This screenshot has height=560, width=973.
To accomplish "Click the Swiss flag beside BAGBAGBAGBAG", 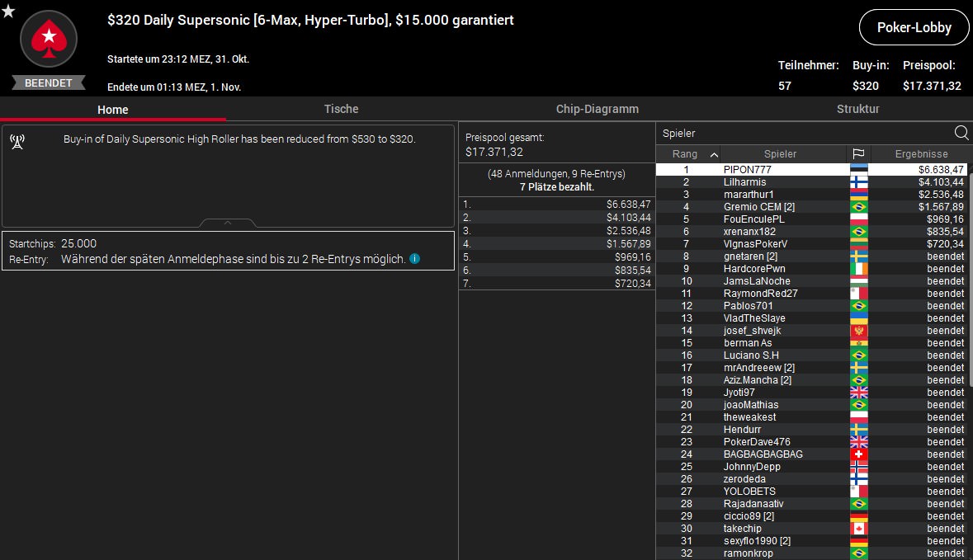I will pyautogui.click(x=859, y=454).
